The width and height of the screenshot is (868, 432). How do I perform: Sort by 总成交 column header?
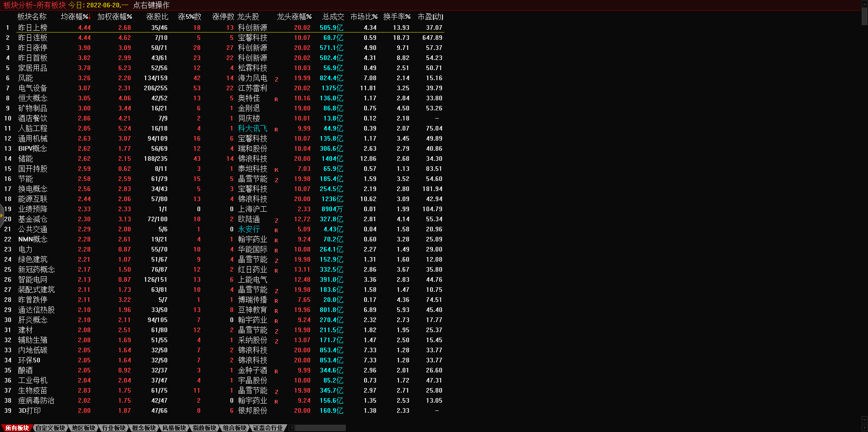pyautogui.click(x=333, y=16)
